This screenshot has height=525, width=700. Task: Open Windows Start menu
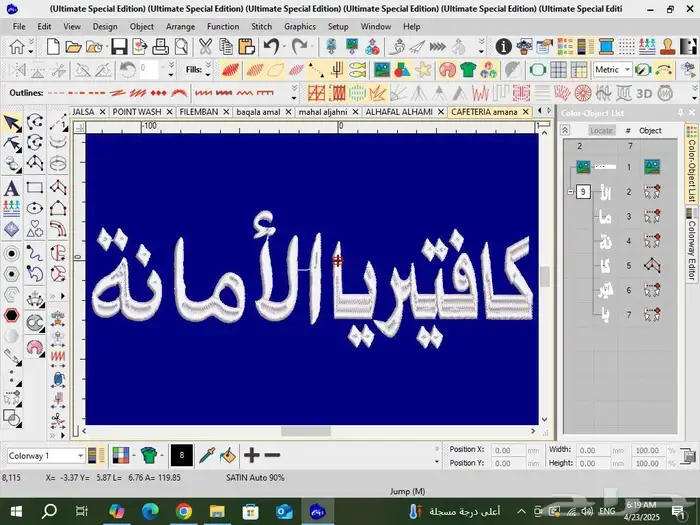[16, 511]
